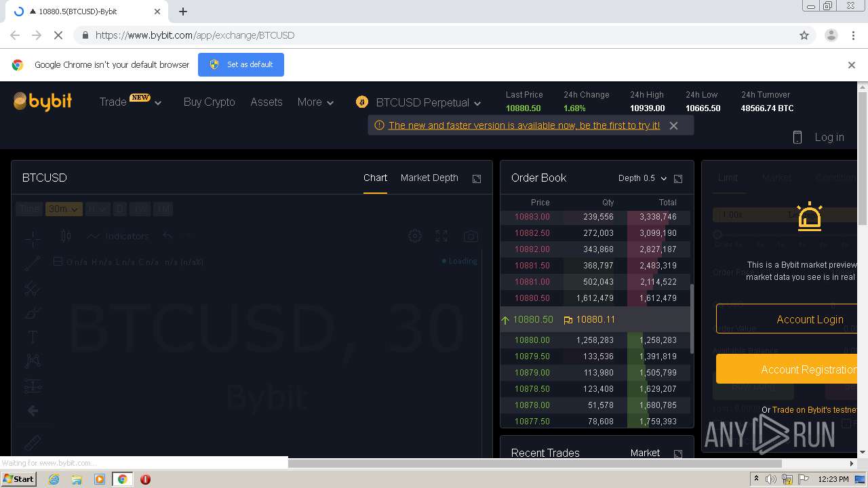Select the brush drawing tool
This screenshot has width=868, height=488.
pos(33,312)
